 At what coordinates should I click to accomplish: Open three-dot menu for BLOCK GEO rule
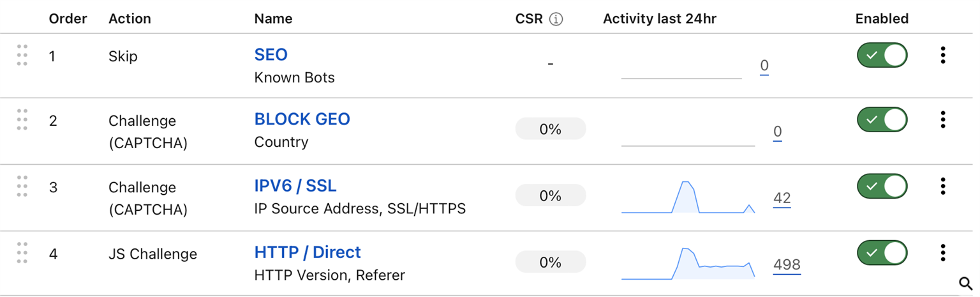943,119
